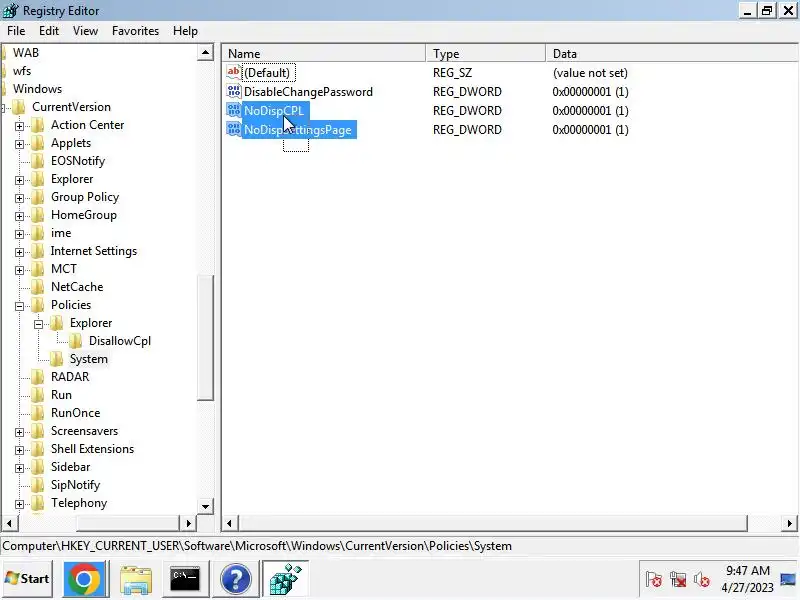
Task: Click the tree pane scroll left arrow
Action: point(9,523)
